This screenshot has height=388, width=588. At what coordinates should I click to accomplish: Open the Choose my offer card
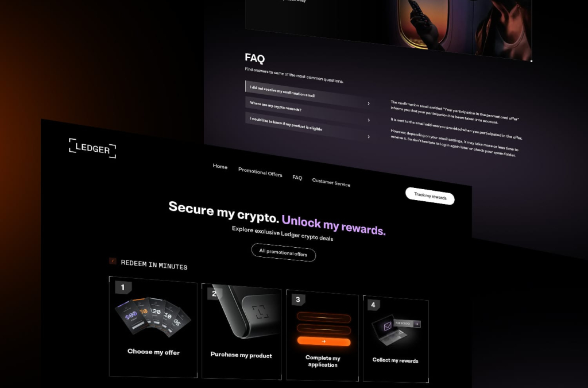[153, 327]
